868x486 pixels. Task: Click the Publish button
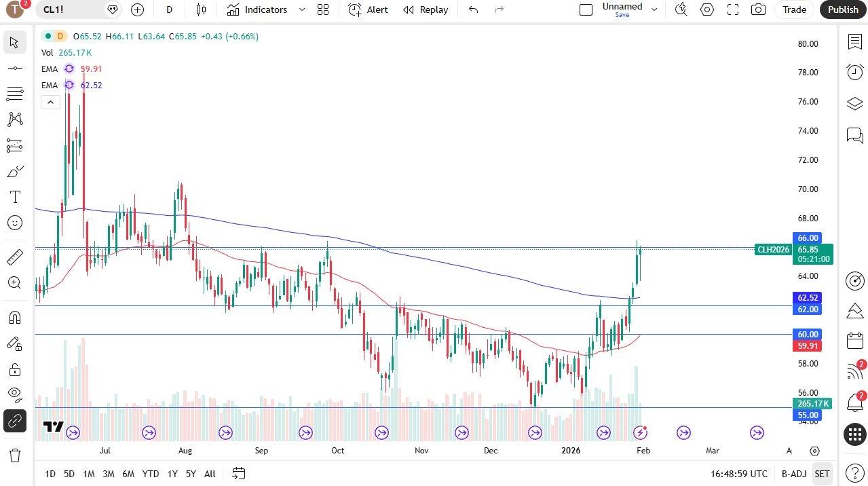[x=842, y=10]
